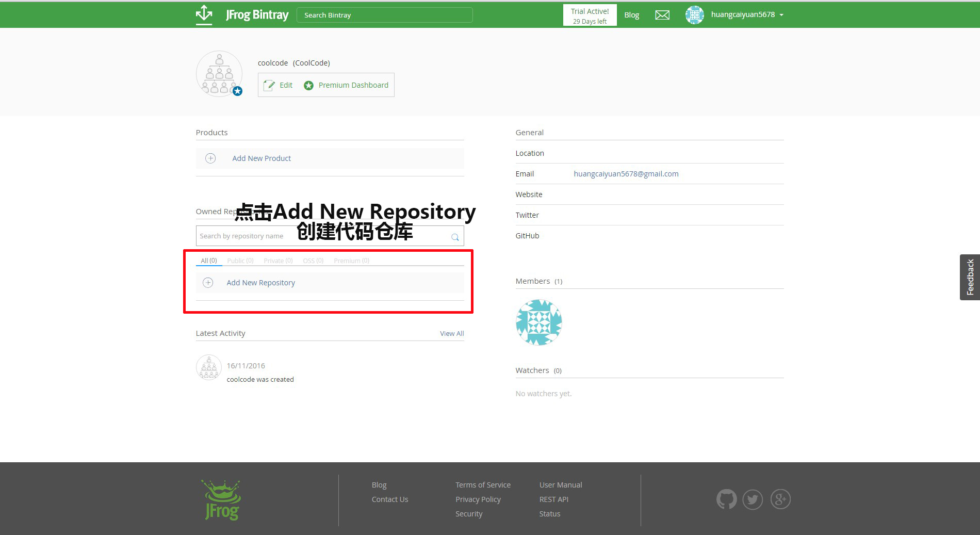The image size is (980, 535).
Task: Open the Security footer link
Action: pyautogui.click(x=469, y=514)
